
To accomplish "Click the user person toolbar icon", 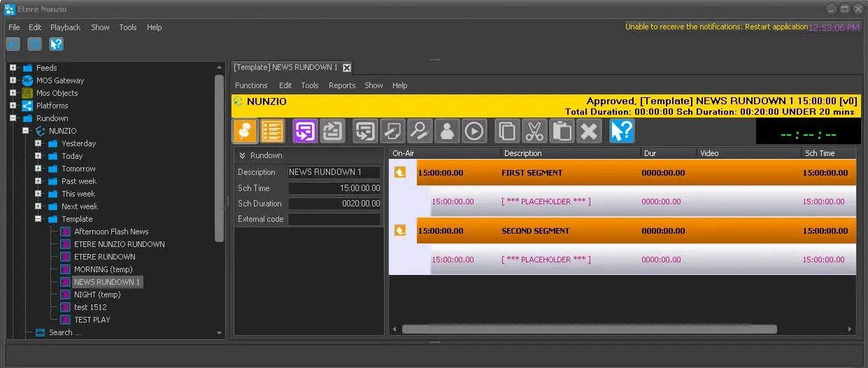I will pos(446,131).
